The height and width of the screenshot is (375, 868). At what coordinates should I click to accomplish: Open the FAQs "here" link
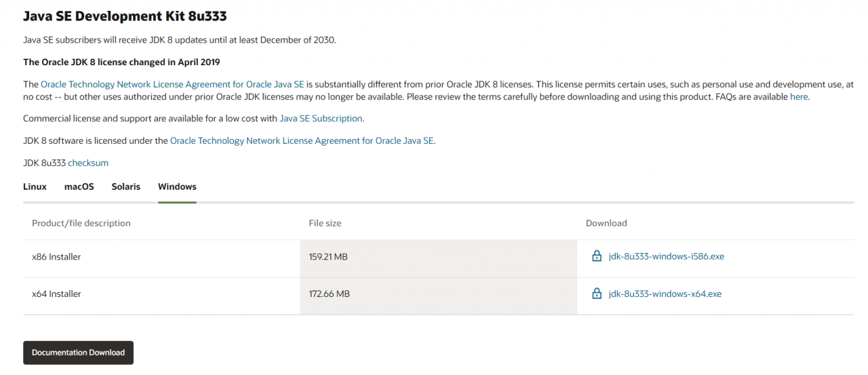tap(799, 96)
